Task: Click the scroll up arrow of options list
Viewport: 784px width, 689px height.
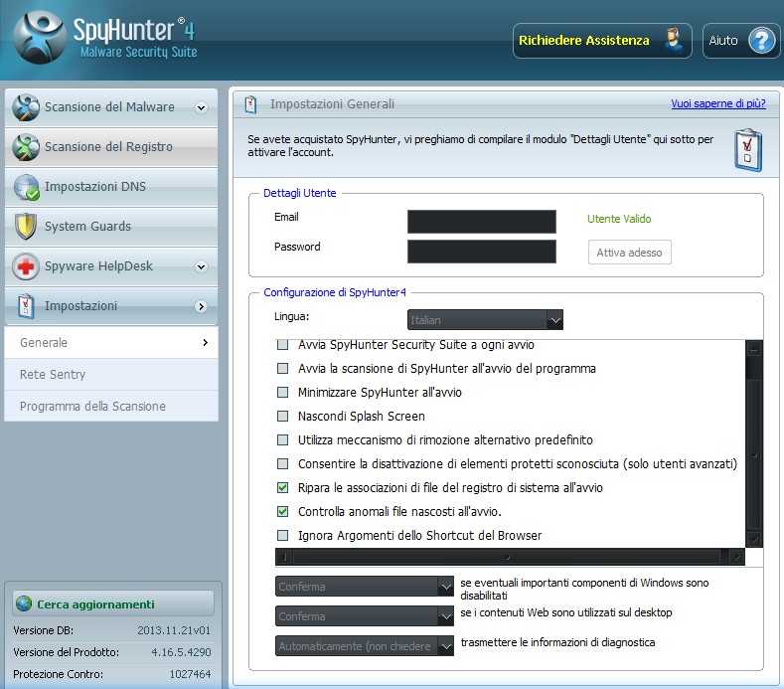Action: pos(753,349)
